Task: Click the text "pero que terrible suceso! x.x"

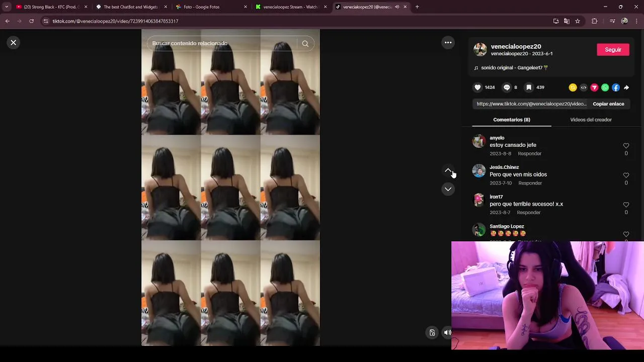Action: tap(526, 204)
